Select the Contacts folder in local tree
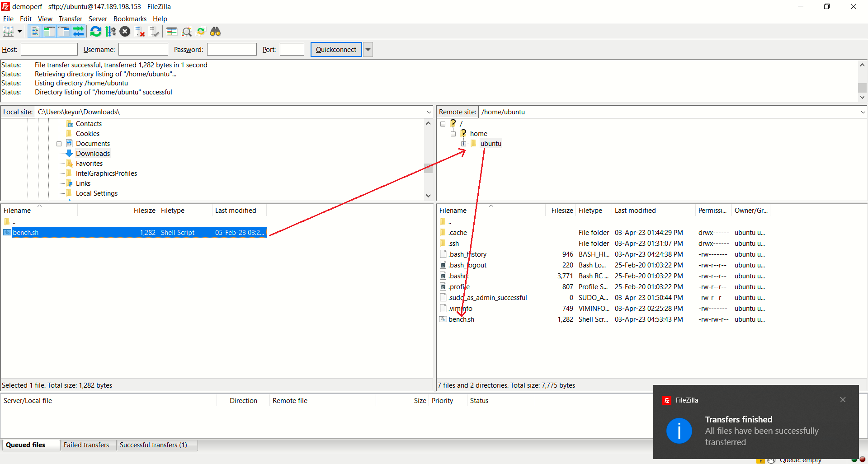 [89, 124]
